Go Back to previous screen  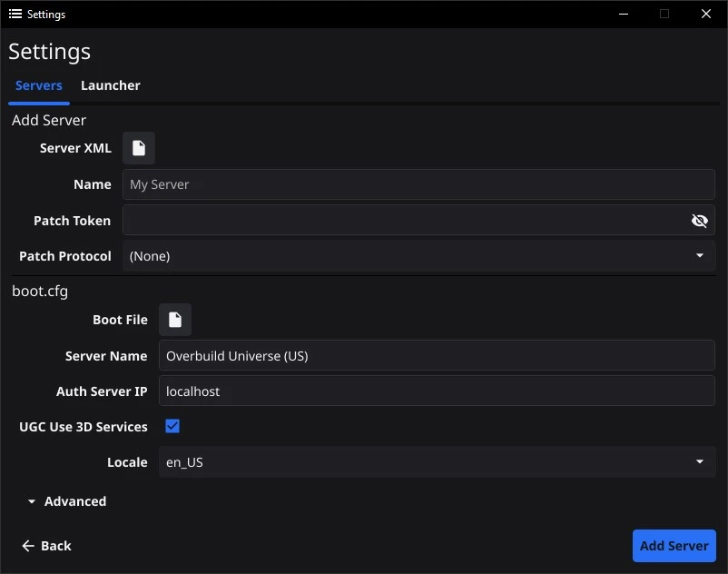click(47, 546)
